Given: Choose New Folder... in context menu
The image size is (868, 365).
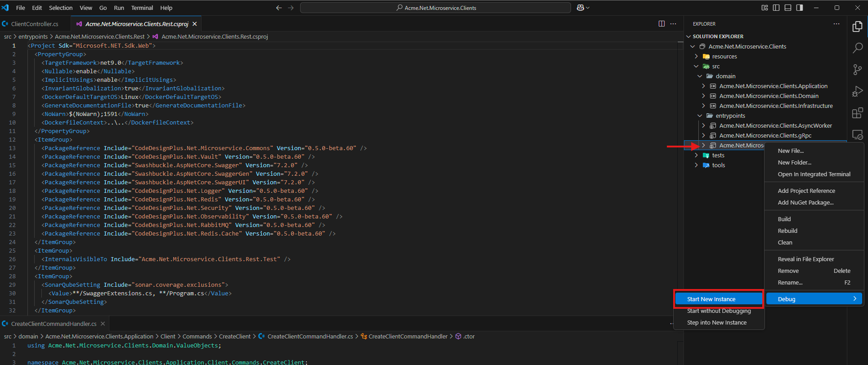Looking at the screenshot, I should pyautogui.click(x=814, y=162).
